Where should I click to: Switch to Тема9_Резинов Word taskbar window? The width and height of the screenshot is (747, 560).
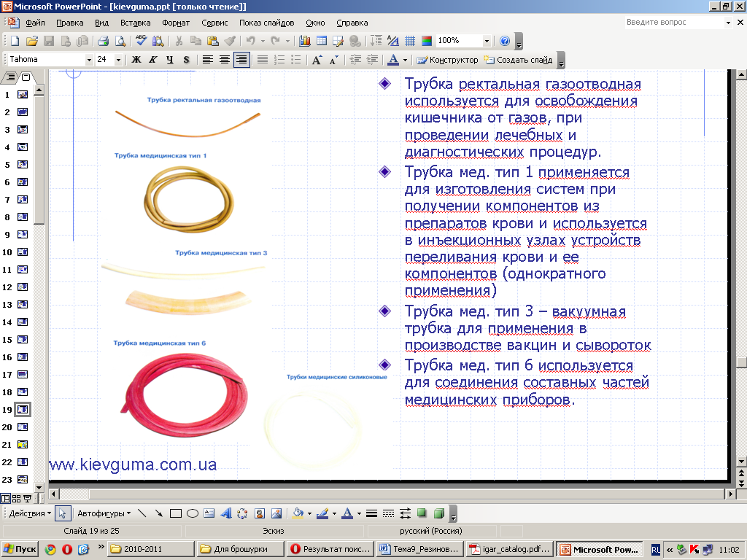419,549
